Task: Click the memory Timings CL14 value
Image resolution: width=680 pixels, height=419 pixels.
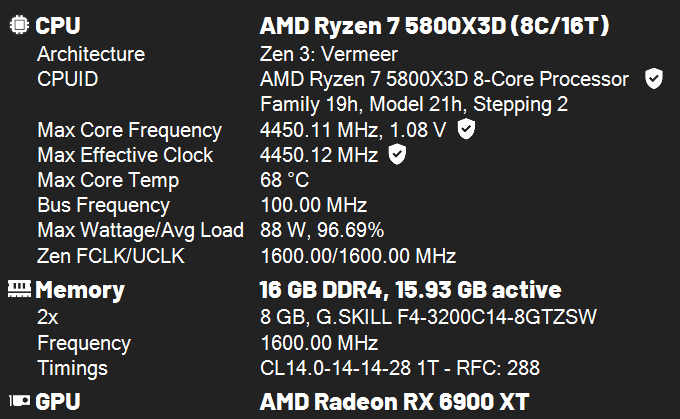Action: click(400, 368)
